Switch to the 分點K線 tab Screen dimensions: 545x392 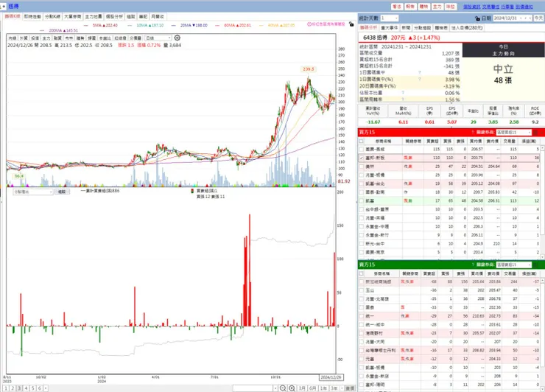52,16
